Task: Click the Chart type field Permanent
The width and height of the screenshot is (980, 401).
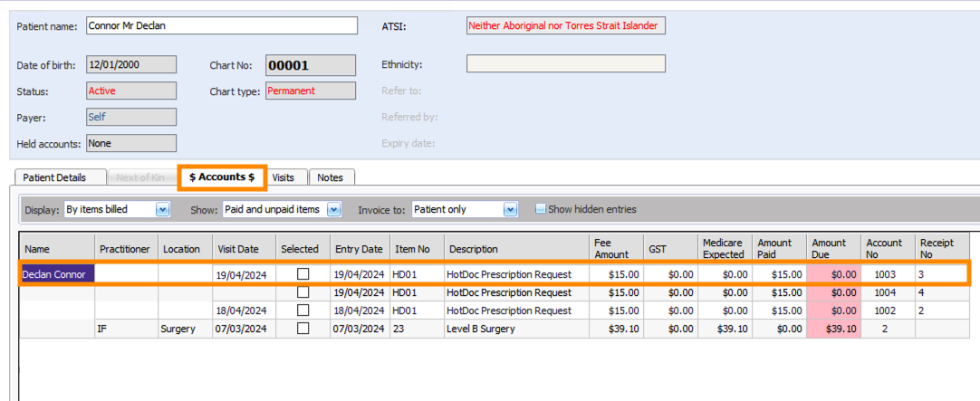Action: (311, 91)
